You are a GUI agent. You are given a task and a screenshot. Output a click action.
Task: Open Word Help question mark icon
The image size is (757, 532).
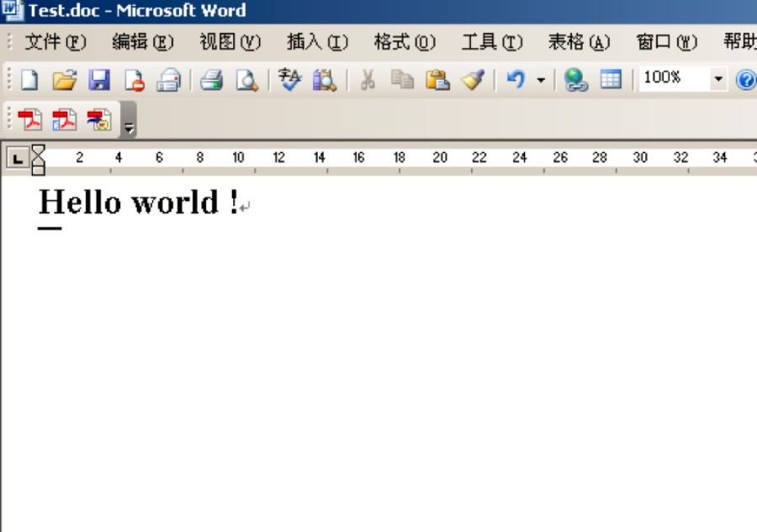click(746, 80)
